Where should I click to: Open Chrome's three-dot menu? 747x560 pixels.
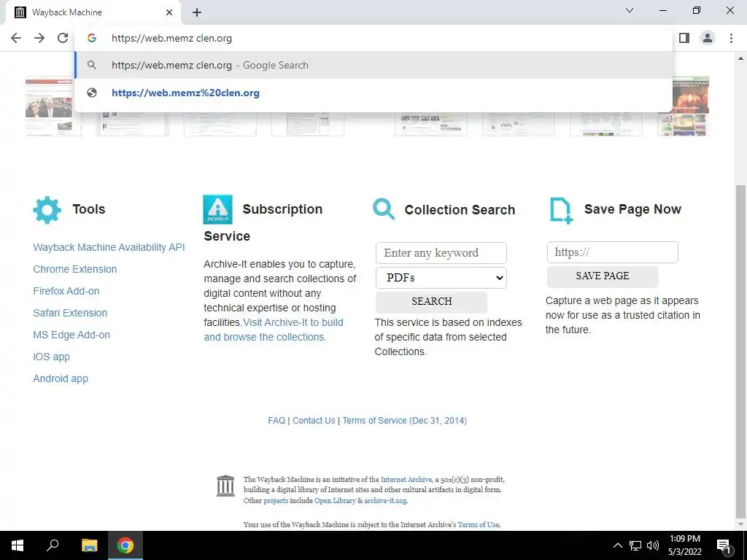[x=731, y=38]
